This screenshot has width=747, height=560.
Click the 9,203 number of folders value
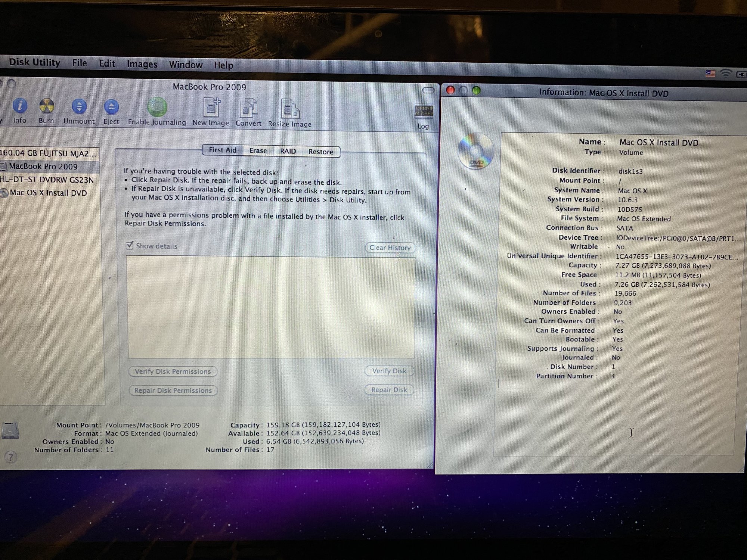tap(623, 303)
